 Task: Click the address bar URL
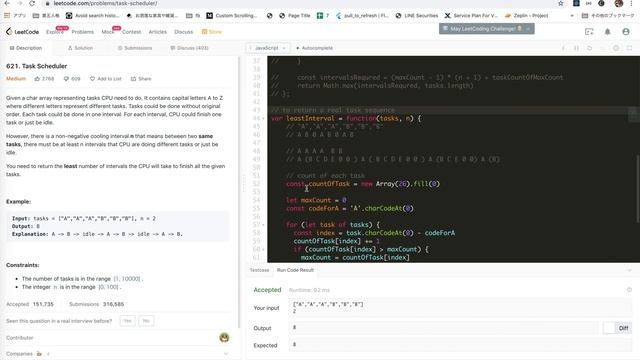click(x=105, y=3)
